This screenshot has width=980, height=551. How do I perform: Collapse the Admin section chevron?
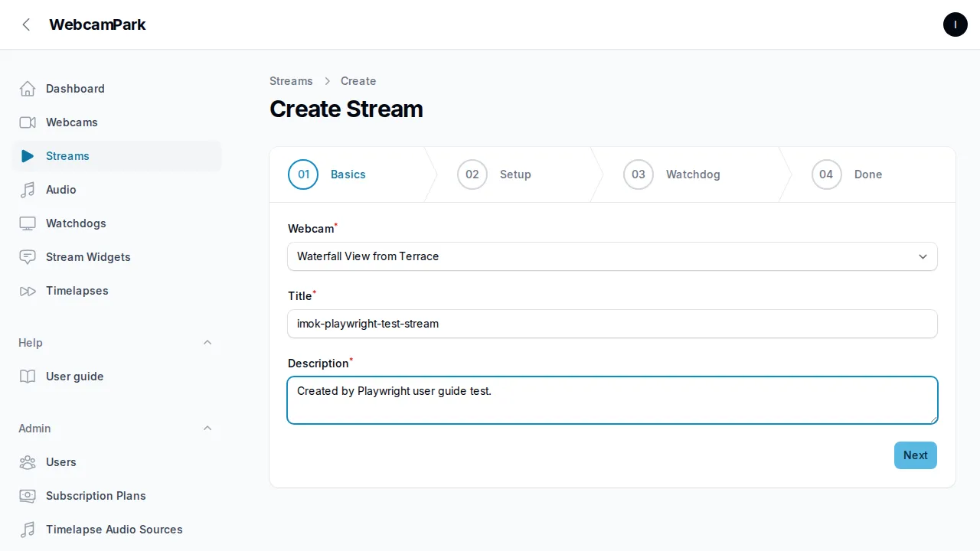tap(207, 429)
